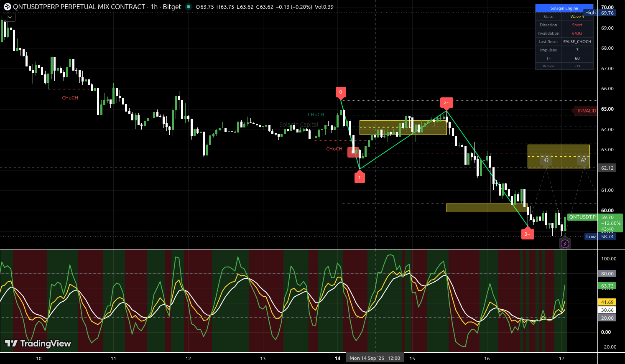The image size is (625, 364).
Task: Click the FALSE_CHOCH last reset value
Action: coord(577,42)
